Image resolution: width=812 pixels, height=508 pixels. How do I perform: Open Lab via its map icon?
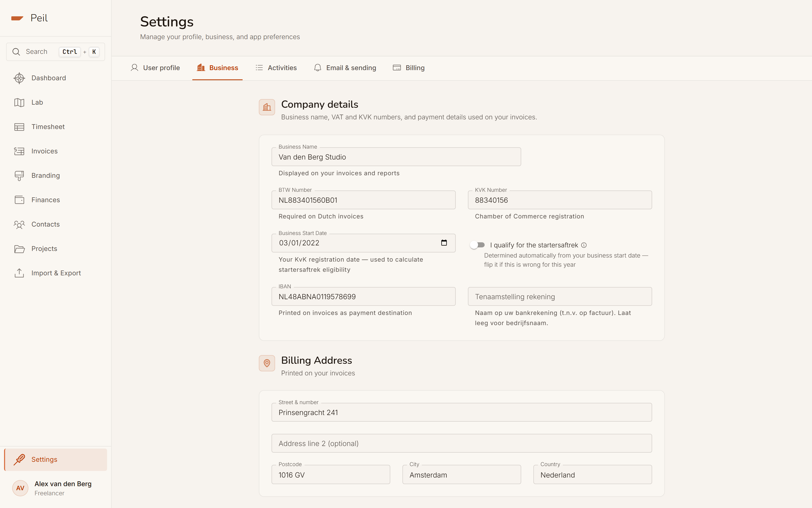click(x=19, y=102)
